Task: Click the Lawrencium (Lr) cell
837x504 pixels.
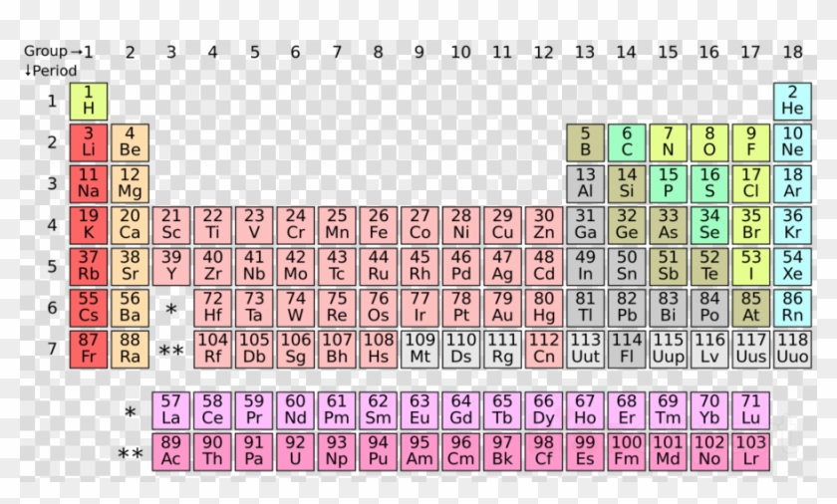Action: point(750,452)
